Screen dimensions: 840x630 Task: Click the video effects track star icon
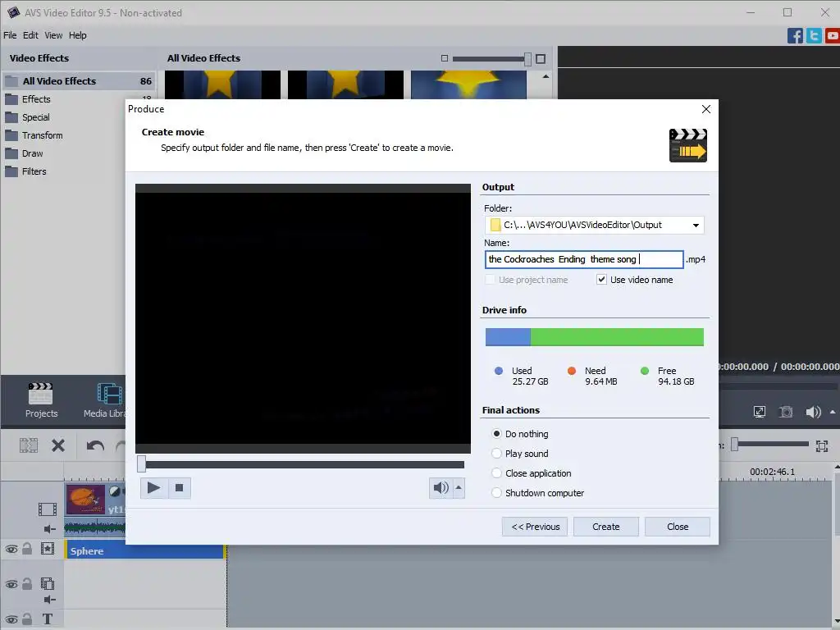(47, 549)
